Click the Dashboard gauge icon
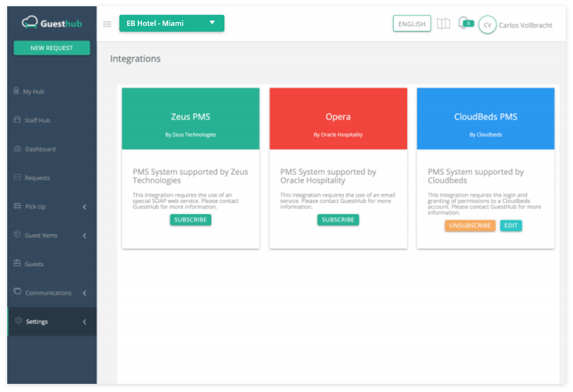This screenshot has height=392, width=573. pyautogui.click(x=17, y=149)
